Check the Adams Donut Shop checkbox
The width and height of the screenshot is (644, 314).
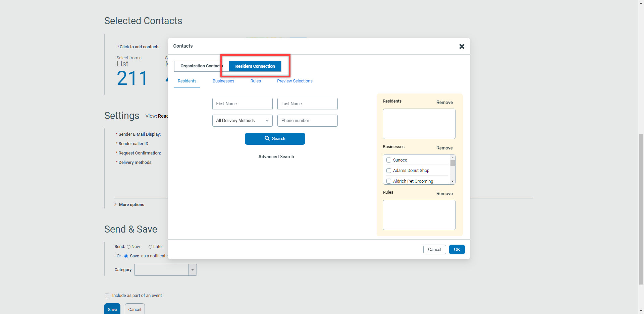(x=389, y=171)
